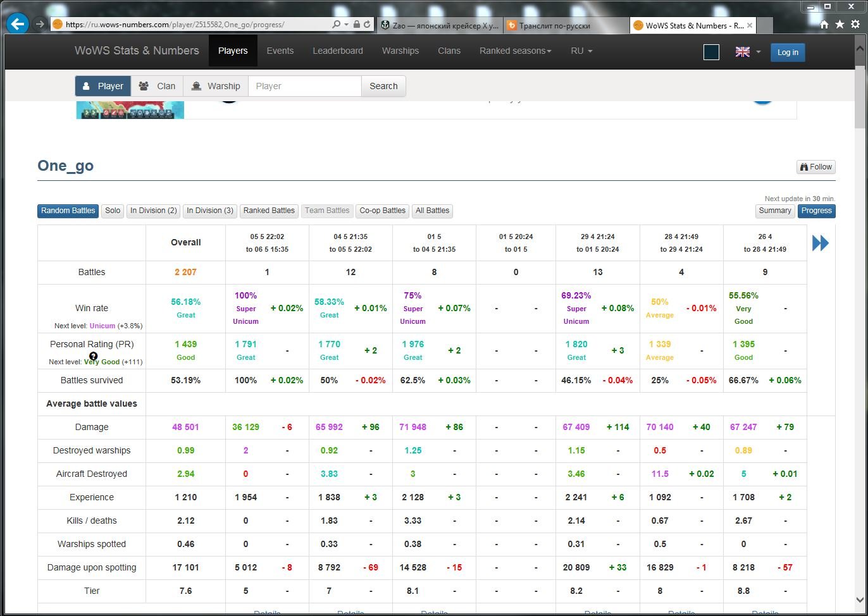Click the double-arrow next periods icon
868x616 pixels.
coord(821,243)
